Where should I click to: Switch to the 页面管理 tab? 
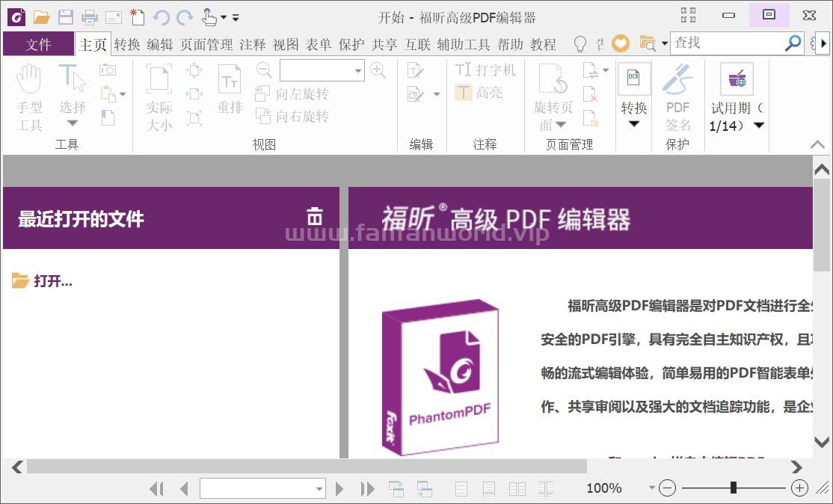(x=206, y=45)
